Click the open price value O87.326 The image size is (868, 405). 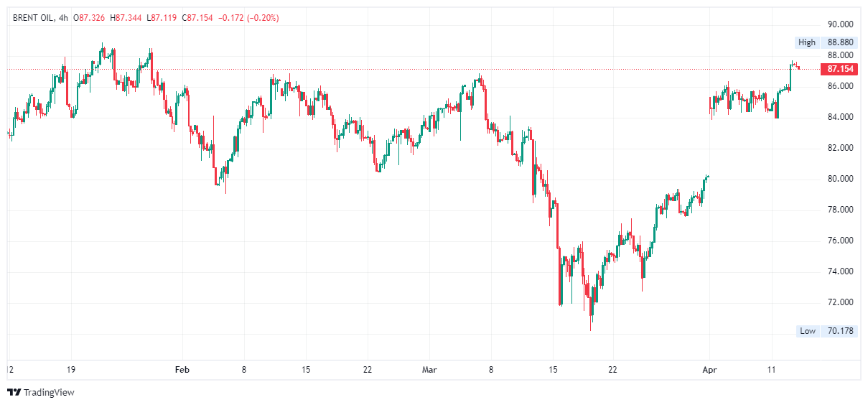[90, 17]
